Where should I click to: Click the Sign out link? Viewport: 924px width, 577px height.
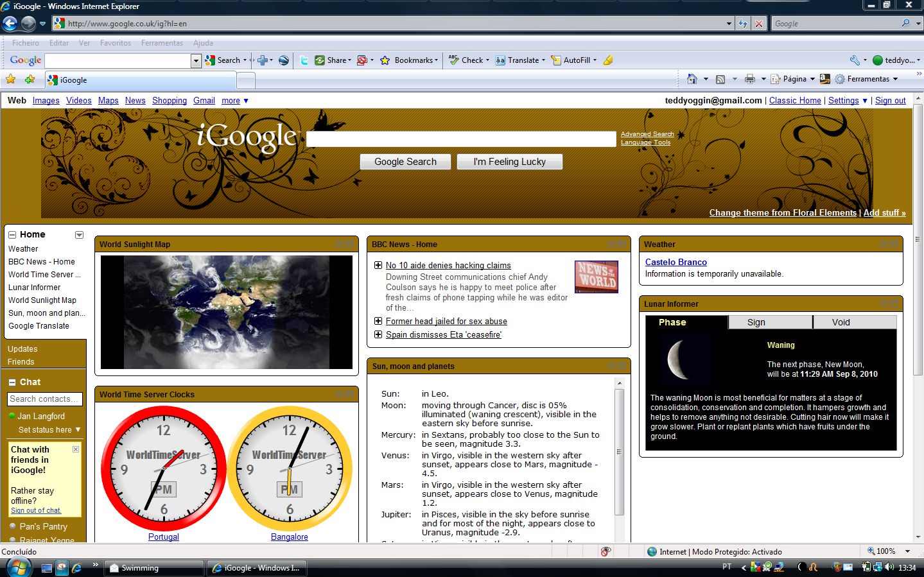[x=890, y=101]
